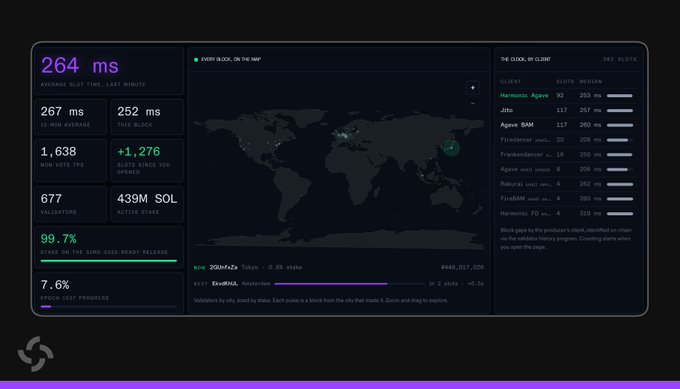Image resolution: width=680 pixels, height=389 pixels.
Task: Select the 'Jito' client row
Action: (x=568, y=110)
